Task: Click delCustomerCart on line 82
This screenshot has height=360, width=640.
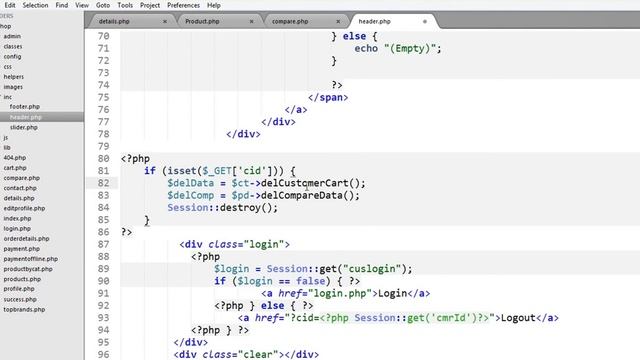Action: [x=304, y=183]
